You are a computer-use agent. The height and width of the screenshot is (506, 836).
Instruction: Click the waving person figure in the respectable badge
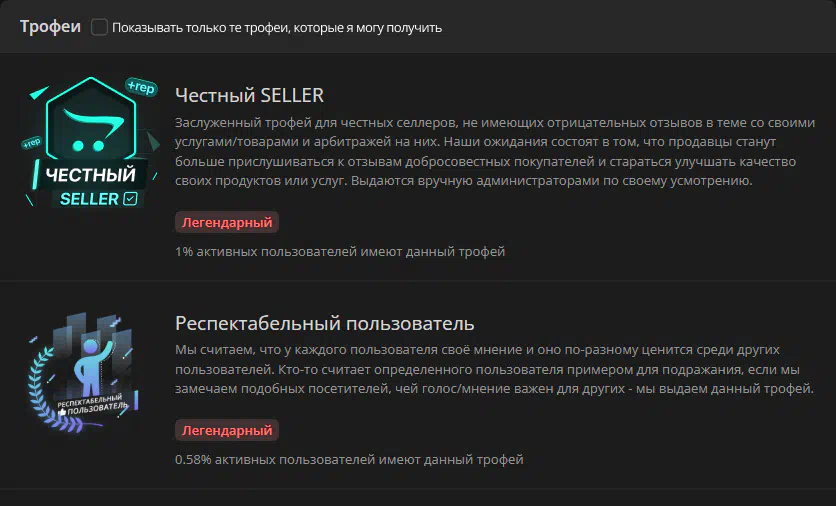coord(92,368)
